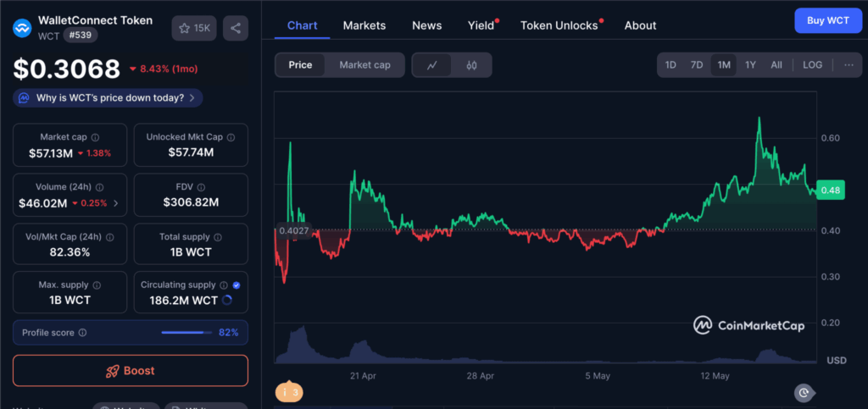This screenshot has height=409, width=868.
Task: Toggle chart to Price view
Action: pyautogui.click(x=300, y=65)
